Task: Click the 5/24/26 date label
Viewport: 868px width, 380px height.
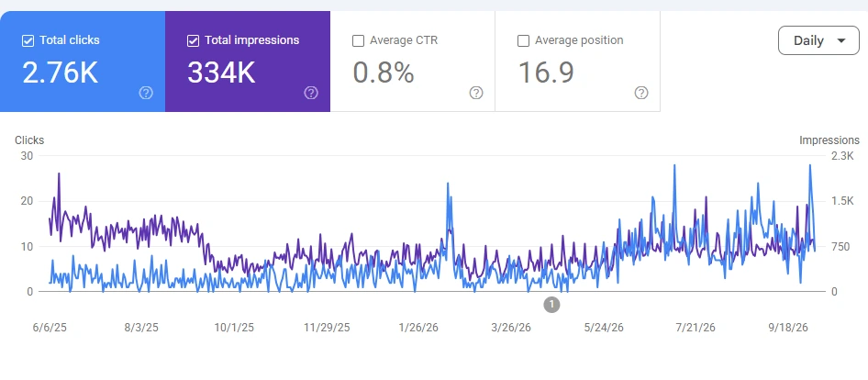Action: click(604, 328)
